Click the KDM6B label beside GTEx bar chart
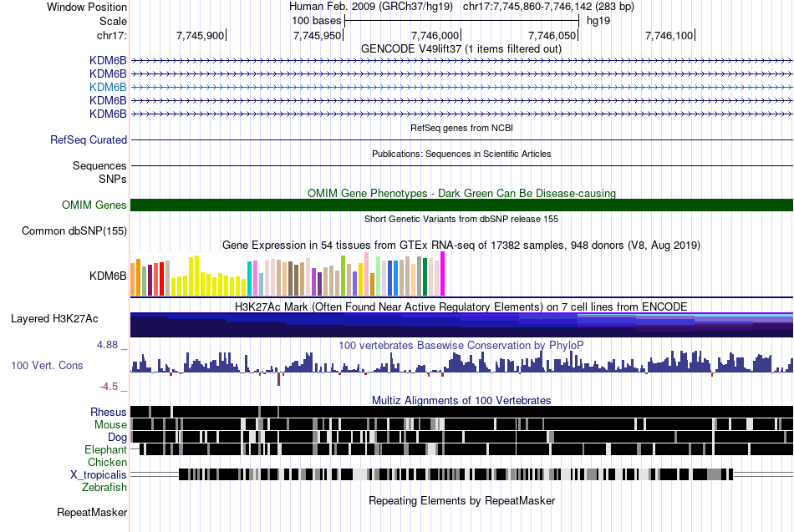 [x=108, y=276]
